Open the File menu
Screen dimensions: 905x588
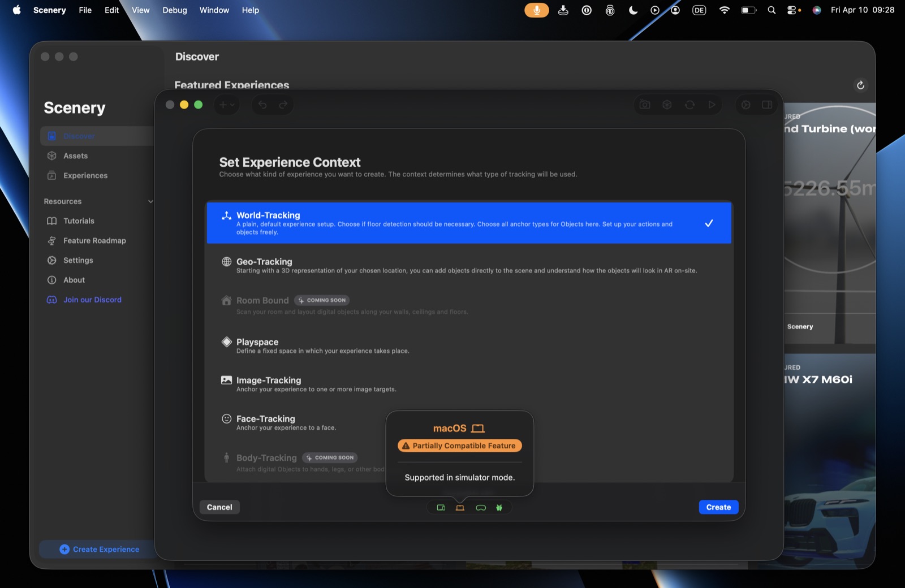(x=85, y=10)
